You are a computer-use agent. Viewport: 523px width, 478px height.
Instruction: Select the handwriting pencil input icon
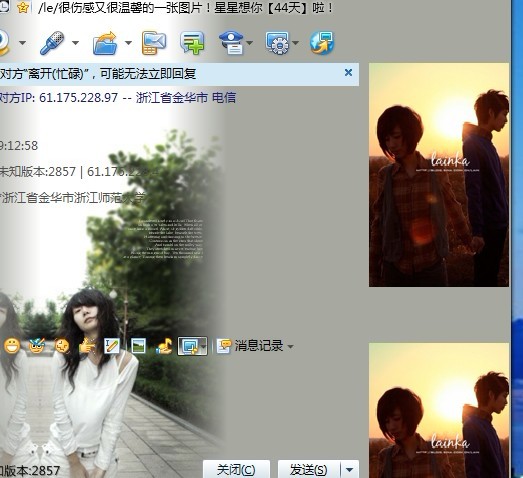[111, 346]
